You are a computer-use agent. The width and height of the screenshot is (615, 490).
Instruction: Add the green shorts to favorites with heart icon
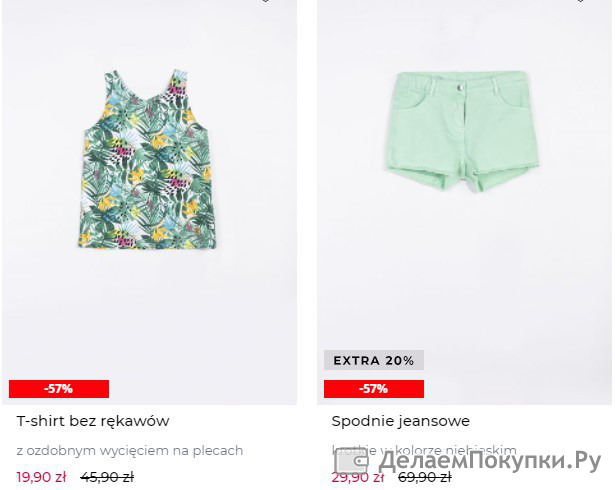coord(580,1)
